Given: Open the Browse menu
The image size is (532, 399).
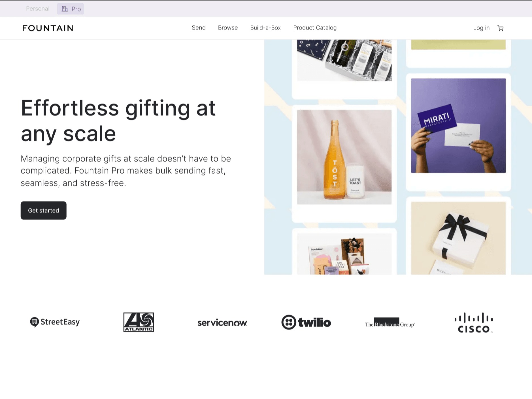Looking at the screenshot, I should click(x=228, y=28).
